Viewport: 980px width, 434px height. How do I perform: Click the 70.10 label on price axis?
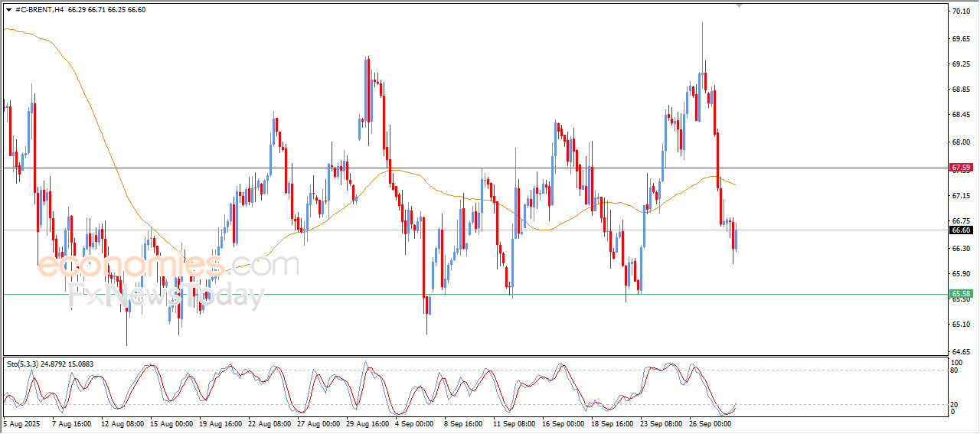pos(961,11)
